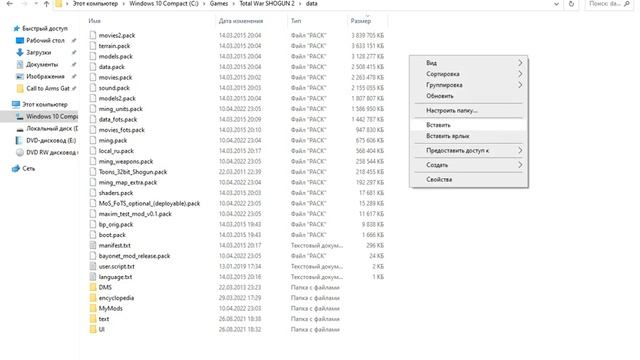Open the Создать submenu
The image size is (640, 360).
coord(469,165)
